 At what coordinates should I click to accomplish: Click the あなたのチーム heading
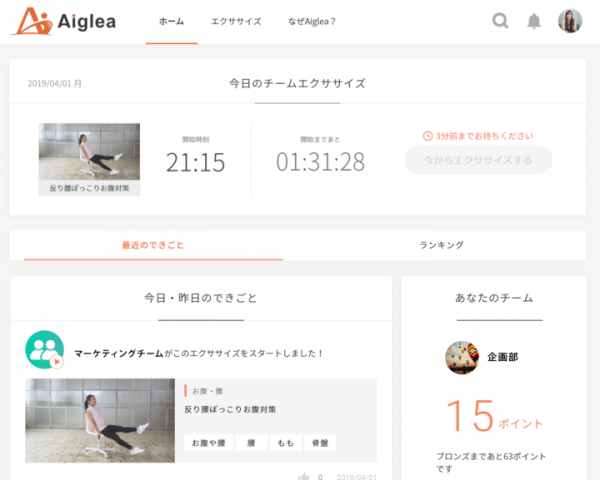[x=494, y=298]
